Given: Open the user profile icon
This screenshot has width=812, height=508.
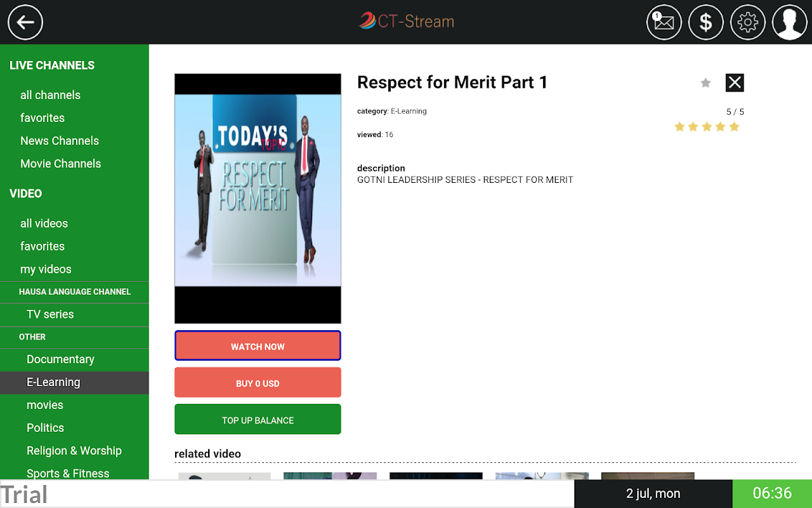Looking at the screenshot, I should coord(790,22).
